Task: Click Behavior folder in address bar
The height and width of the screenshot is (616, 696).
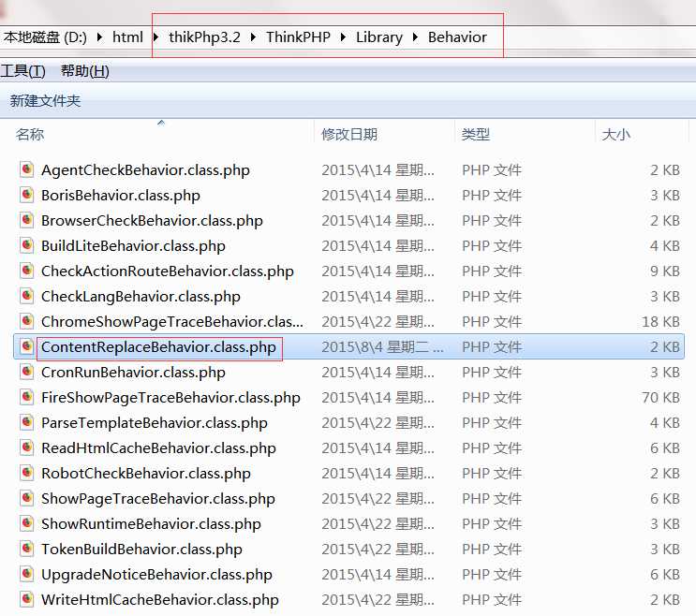Action: click(457, 37)
